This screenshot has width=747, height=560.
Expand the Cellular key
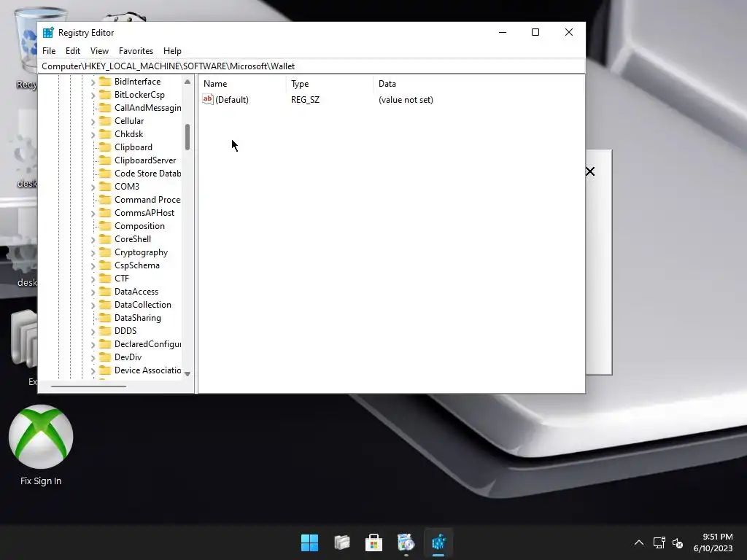93,122
